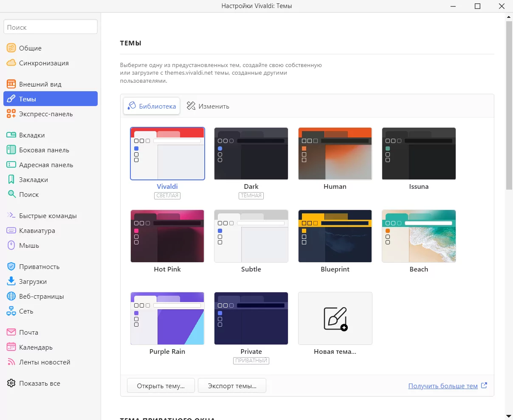Click the Веб-страницы globe icon

(11, 296)
